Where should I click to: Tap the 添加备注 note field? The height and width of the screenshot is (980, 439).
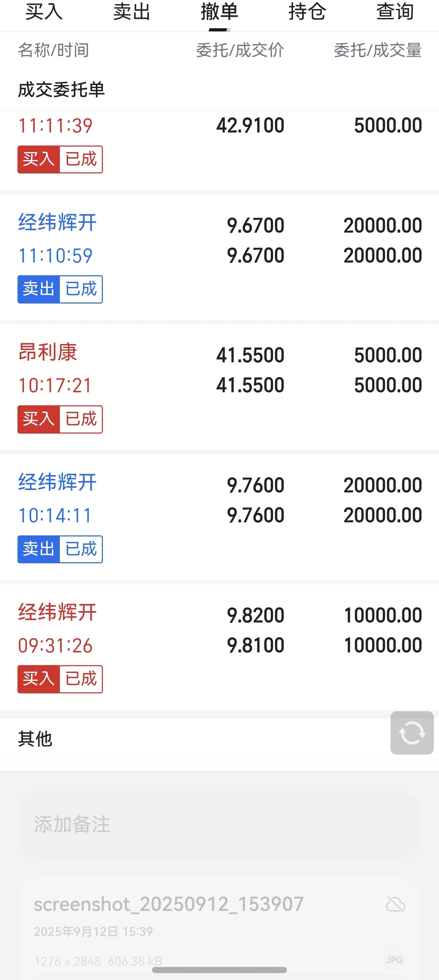219,824
